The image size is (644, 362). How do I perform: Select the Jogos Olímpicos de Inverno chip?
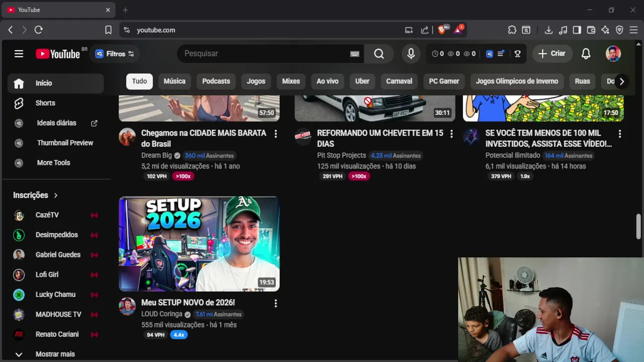click(x=517, y=81)
